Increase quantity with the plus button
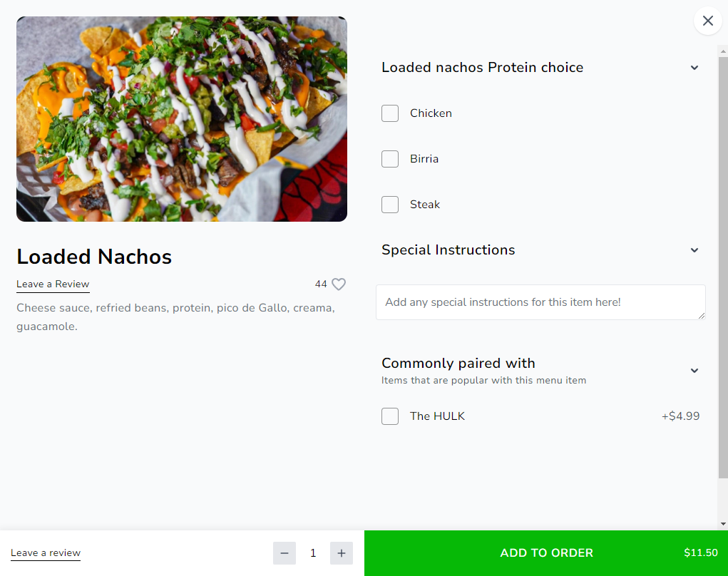Screen dimensions: 728x576 coord(342,552)
